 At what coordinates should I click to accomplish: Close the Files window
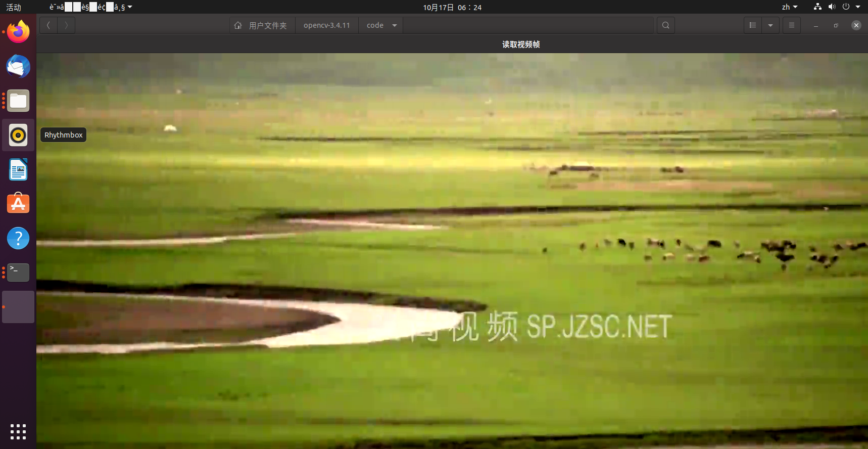856,25
